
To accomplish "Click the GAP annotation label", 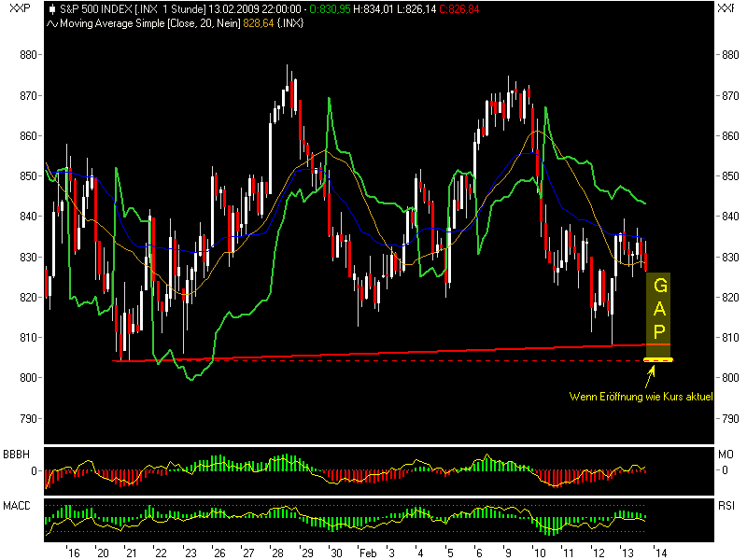I will (x=660, y=308).
